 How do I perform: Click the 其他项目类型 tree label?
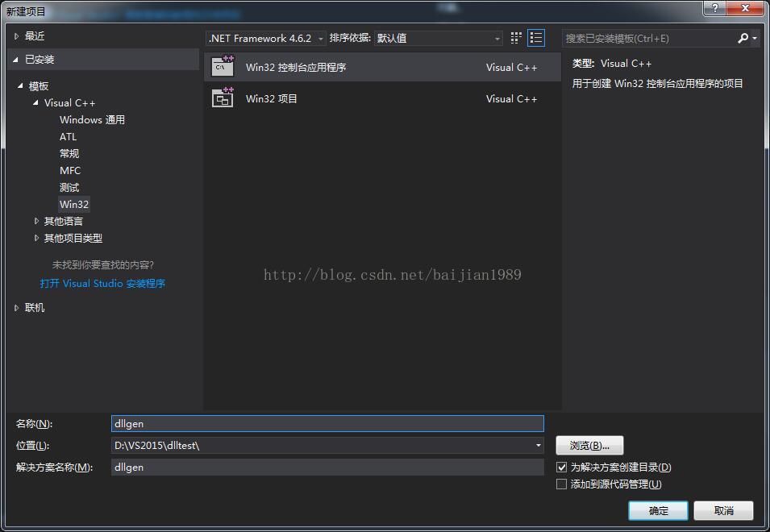73,238
